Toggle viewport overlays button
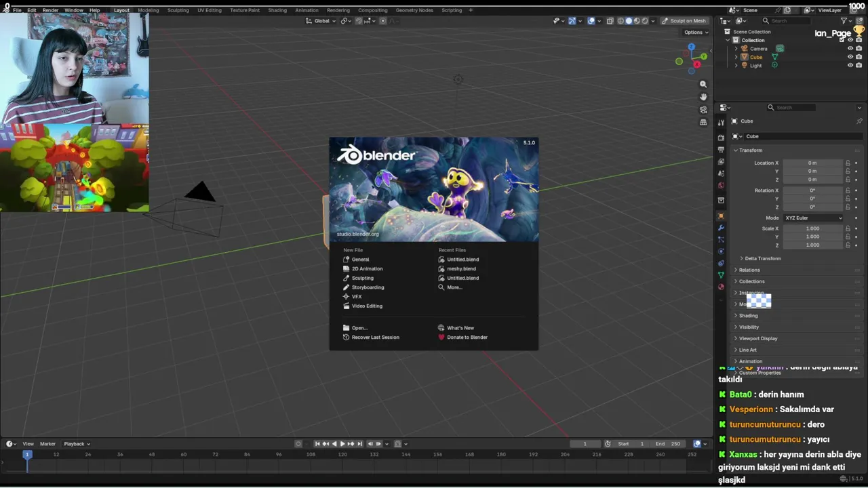This screenshot has width=868, height=488. click(591, 21)
